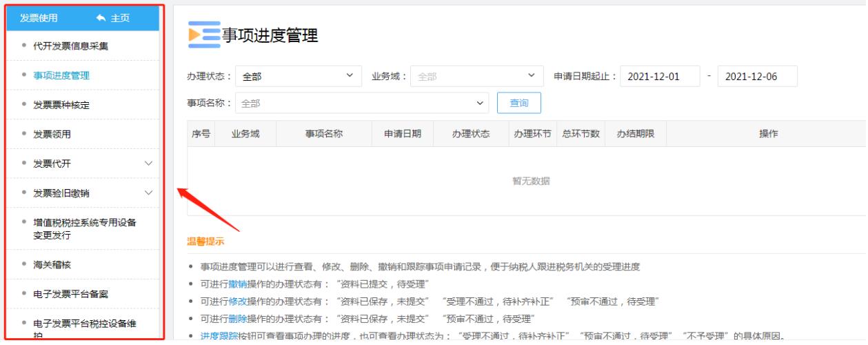Click the end date field 2021-12-06
The height and width of the screenshot is (345, 868).
(x=757, y=77)
